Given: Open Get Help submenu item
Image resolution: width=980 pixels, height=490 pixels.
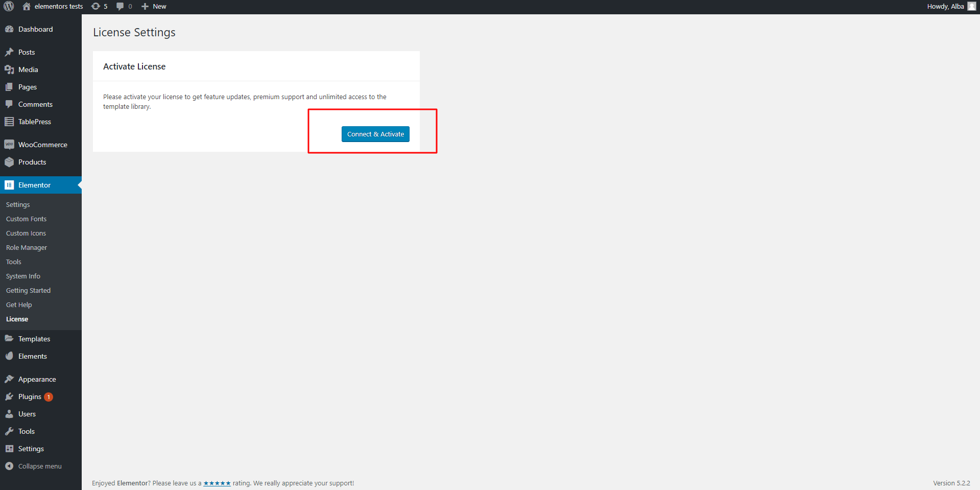Looking at the screenshot, I should pos(19,305).
